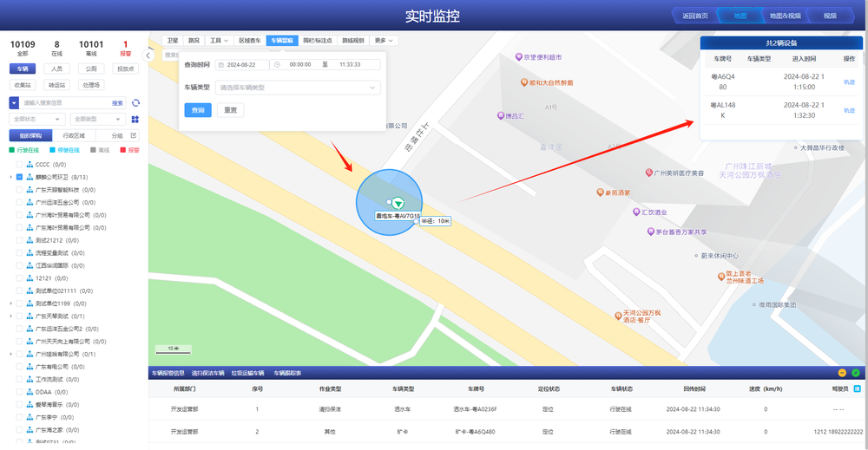The width and height of the screenshot is (868, 450).
Task: Expand the 广州娃哈有限公司 tree node
Action: tap(11, 354)
